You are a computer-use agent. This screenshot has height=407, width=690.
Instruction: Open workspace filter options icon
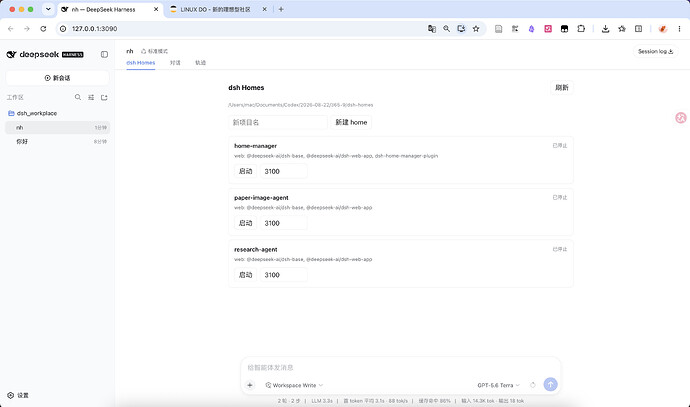[91, 97]
